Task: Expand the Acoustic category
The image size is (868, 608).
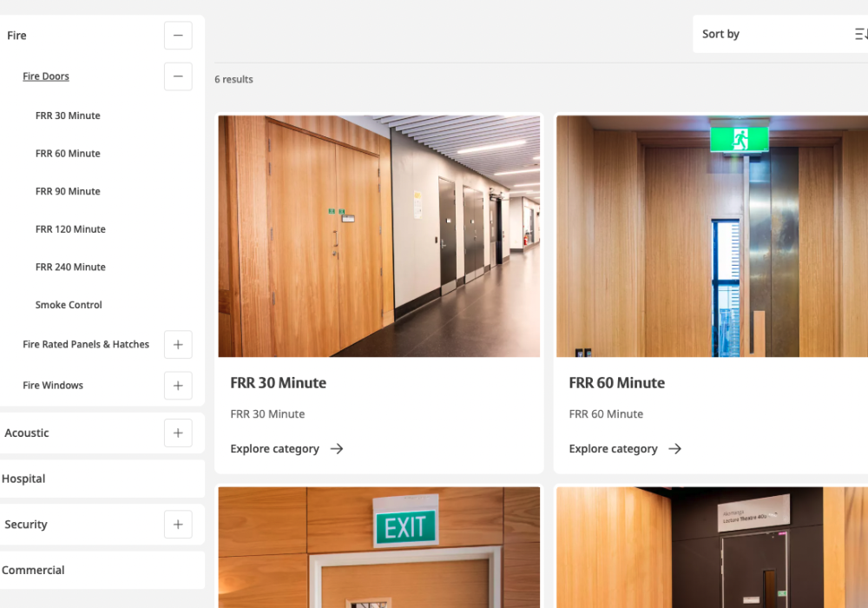Action: click(x=178, y=433)
